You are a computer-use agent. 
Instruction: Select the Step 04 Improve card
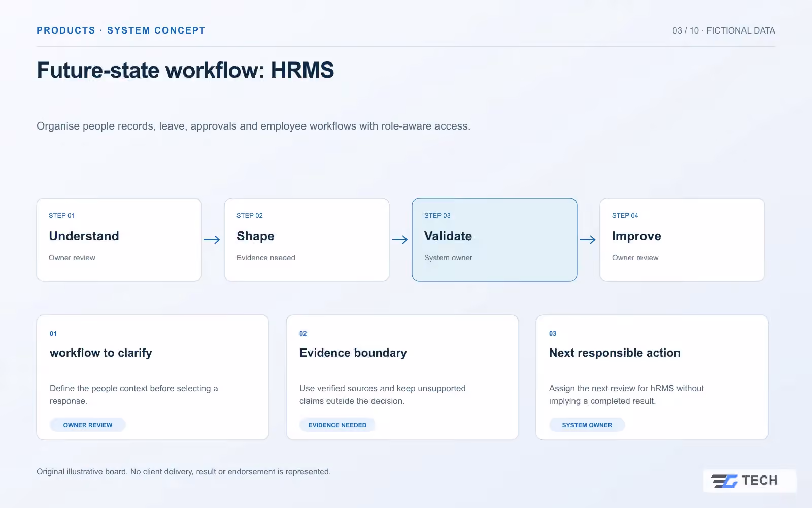click(683, 240)
